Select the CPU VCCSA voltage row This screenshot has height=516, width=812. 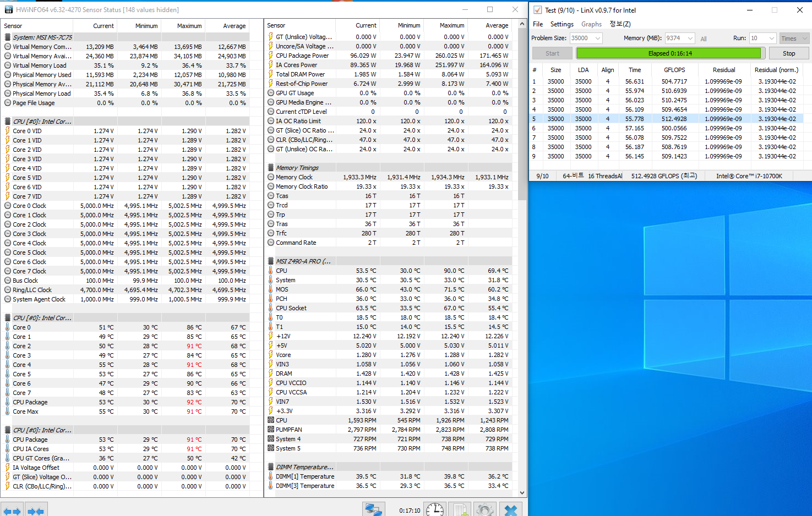click(389, 392)
